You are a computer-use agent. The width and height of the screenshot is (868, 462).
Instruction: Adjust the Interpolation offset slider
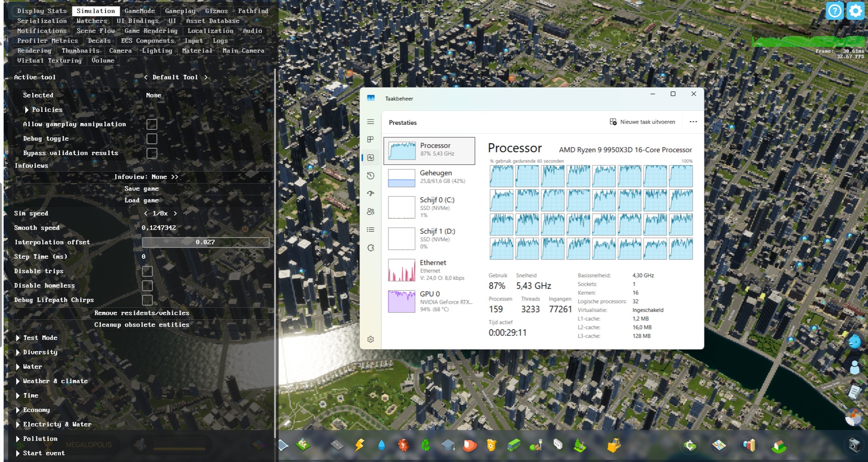point(206,242)
